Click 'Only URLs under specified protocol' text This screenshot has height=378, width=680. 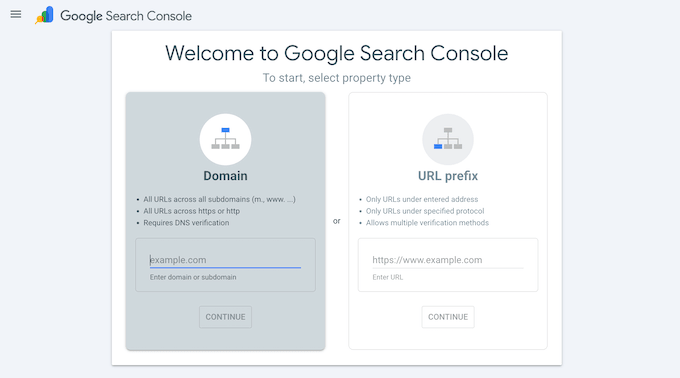click(425, 211)
